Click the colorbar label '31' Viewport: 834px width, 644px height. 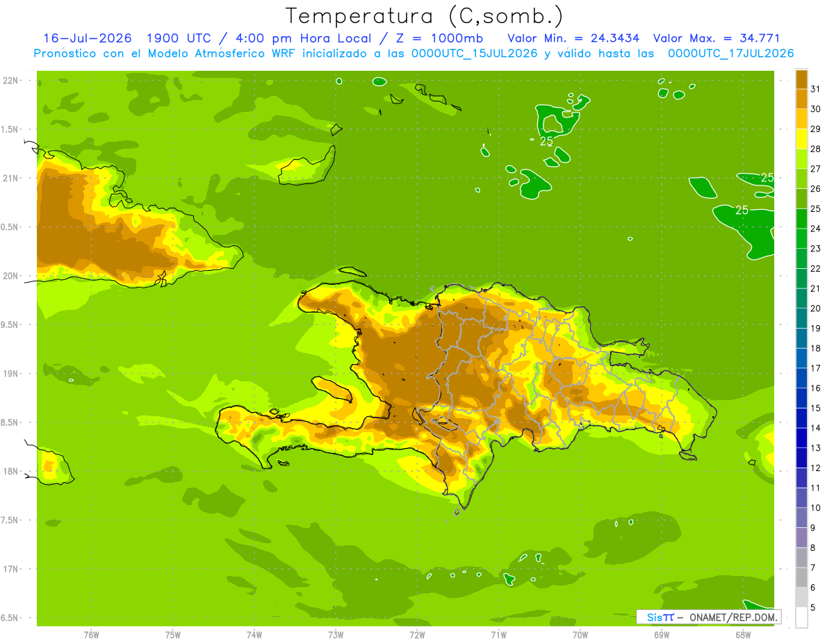pyautogui.click(x=815, y=90)
